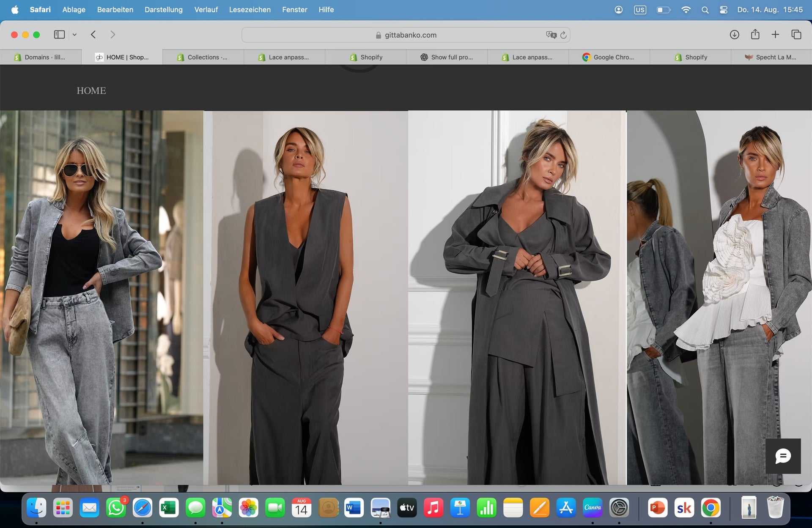This screenshot has height=528, width=812.
Task: Click the forward navigation arrow
Action: click(112, 35)
